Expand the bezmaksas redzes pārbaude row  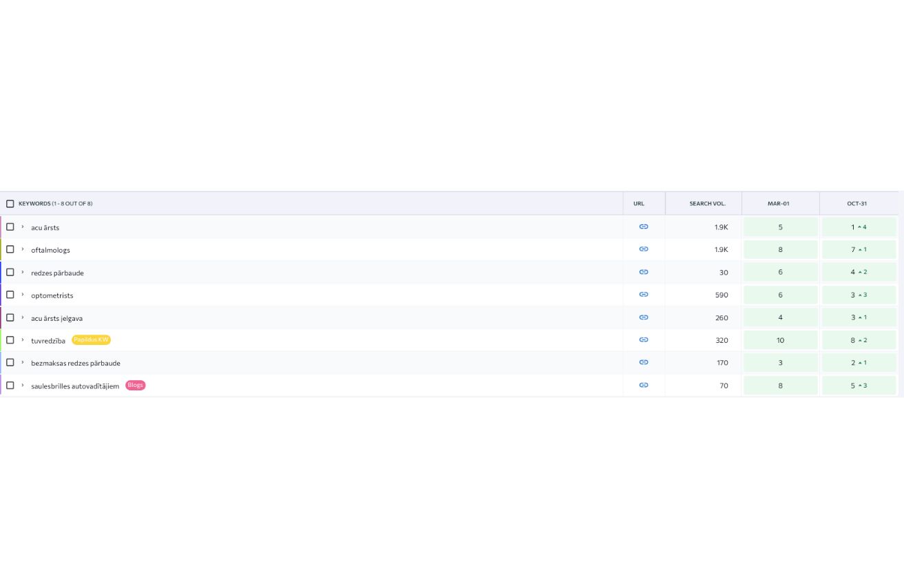click(23, 362)
